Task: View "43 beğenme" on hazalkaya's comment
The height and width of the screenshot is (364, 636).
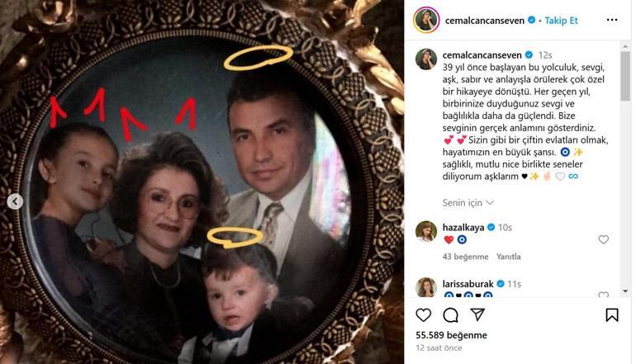Action: [x=465, y=256]
